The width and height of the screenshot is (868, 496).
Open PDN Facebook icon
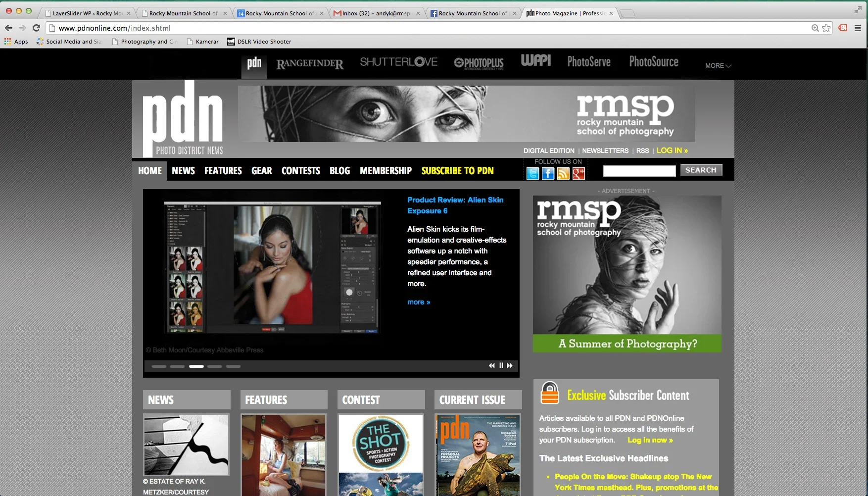pyautogui.click(x=548, y=173)
